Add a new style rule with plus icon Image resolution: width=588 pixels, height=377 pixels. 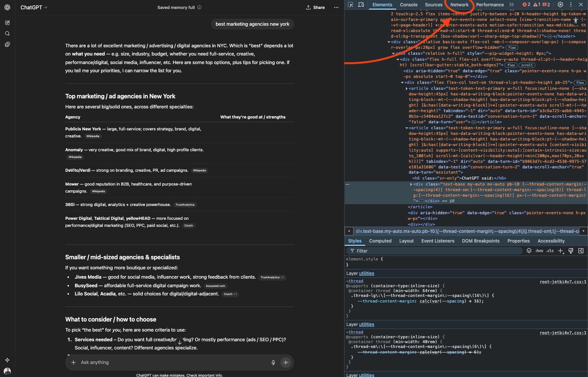(x=560, y=251)
